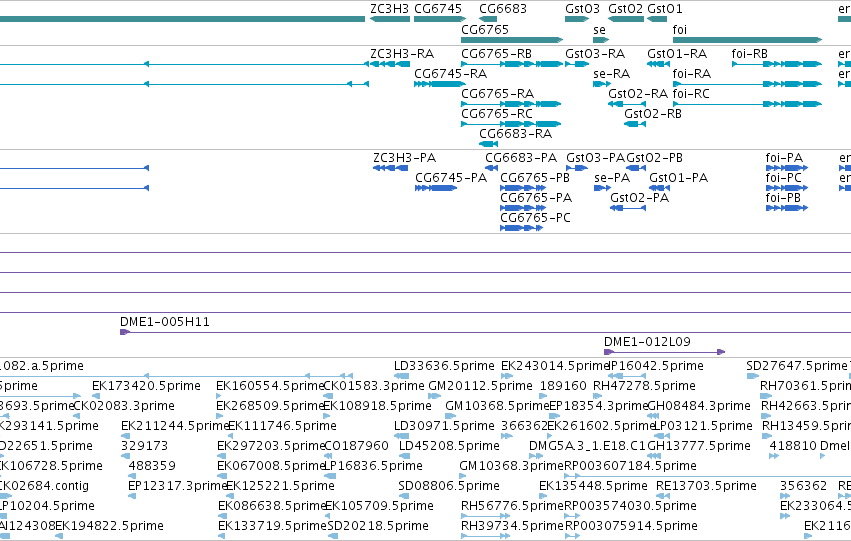Select protein foi-PB

point(787,208)
